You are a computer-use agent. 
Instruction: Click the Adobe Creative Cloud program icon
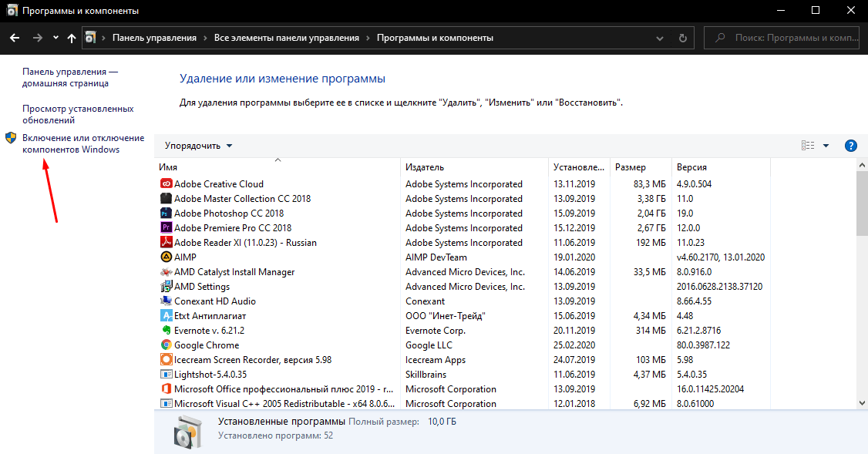click(166, 183)
